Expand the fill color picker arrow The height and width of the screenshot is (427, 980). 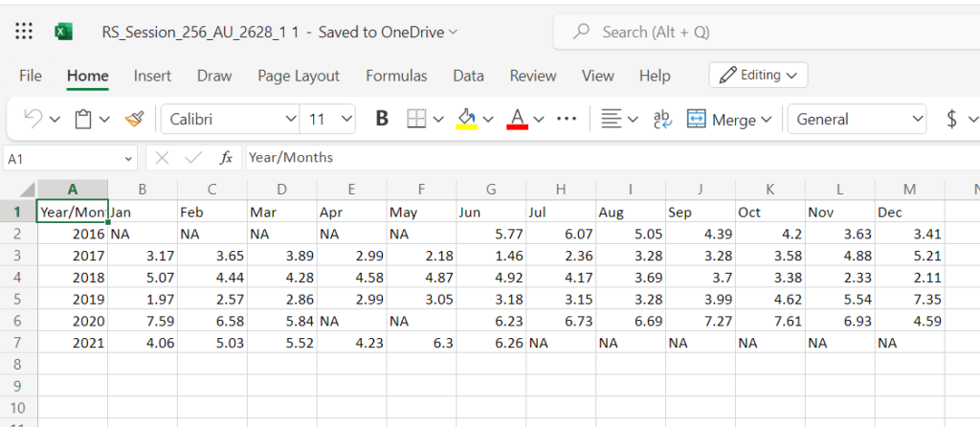point(488,119)
